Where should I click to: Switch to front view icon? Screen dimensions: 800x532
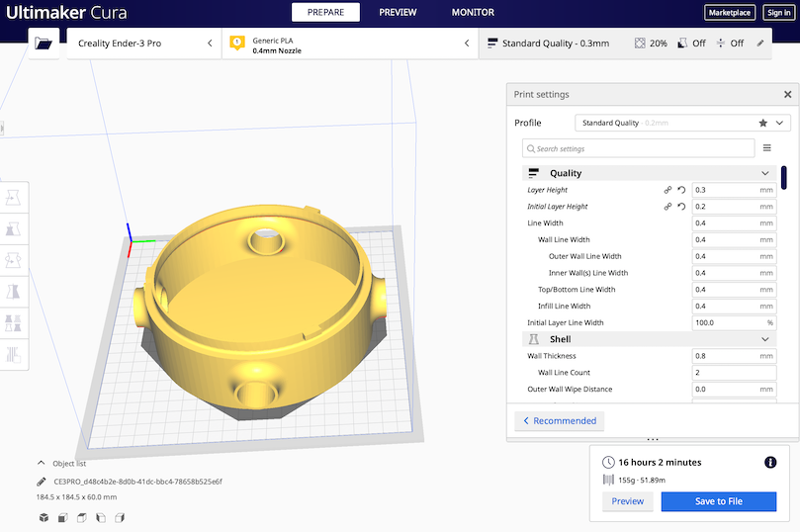coord(62,518)
